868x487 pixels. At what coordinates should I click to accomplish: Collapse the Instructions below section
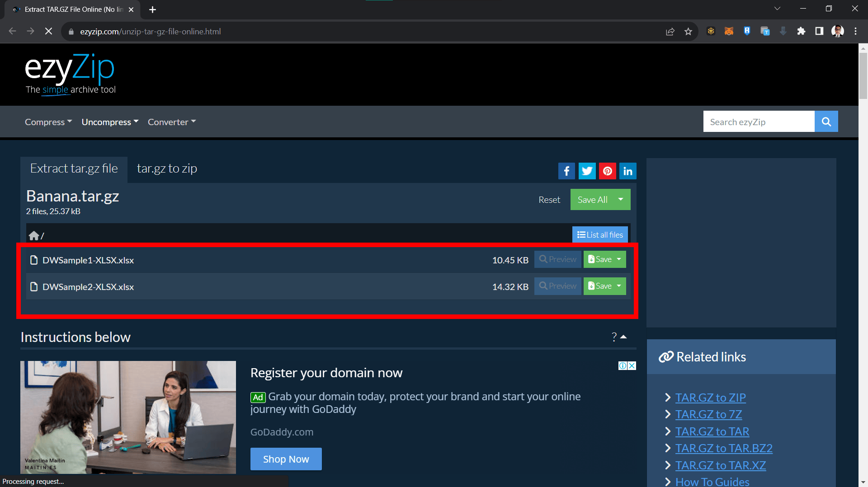pos(623,337)
